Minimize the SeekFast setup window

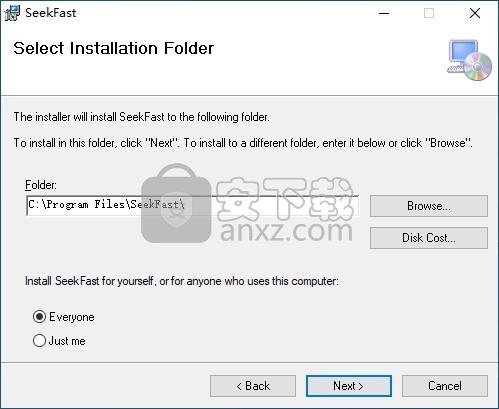click(384, 13)
